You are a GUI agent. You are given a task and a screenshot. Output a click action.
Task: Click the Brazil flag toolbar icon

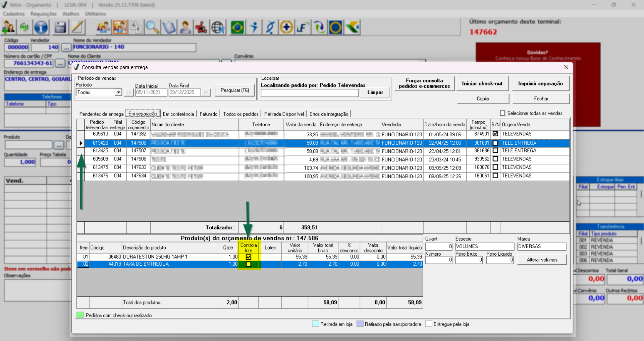237,27
